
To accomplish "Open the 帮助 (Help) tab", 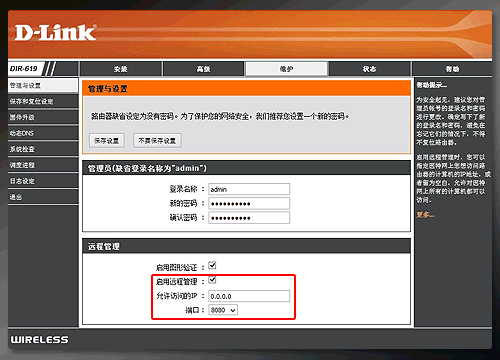I will [452, 69].
